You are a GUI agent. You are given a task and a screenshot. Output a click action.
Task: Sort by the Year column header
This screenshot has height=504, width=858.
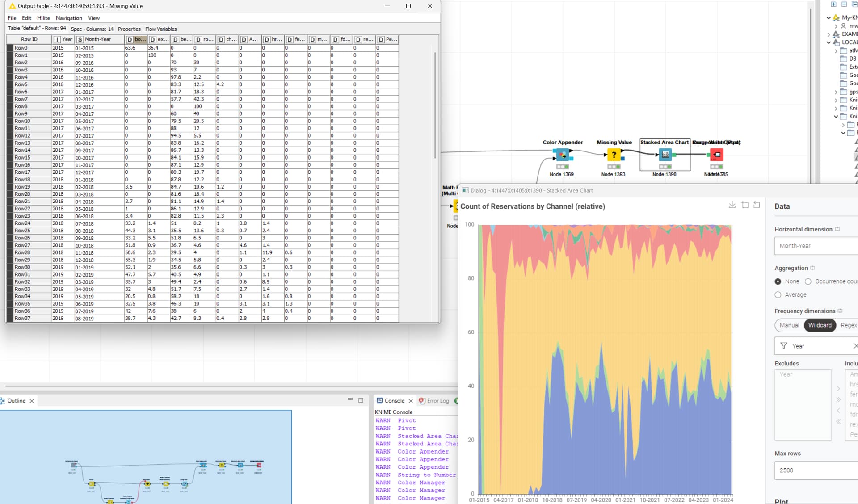coord(63,39)
